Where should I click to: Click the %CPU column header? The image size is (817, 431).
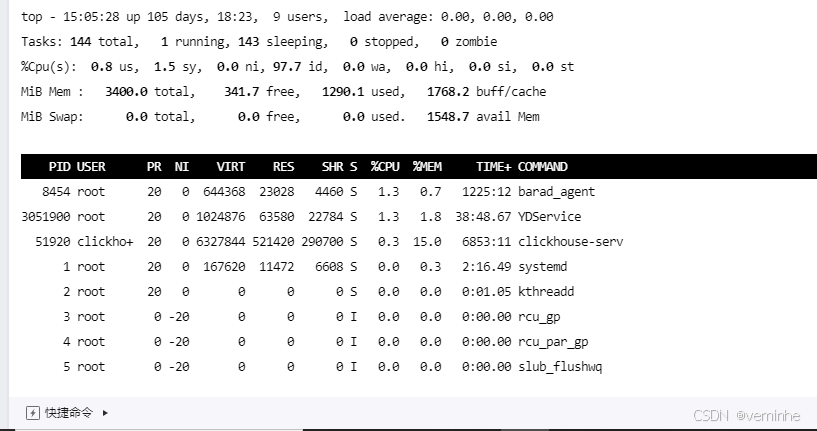click(385, 167)
